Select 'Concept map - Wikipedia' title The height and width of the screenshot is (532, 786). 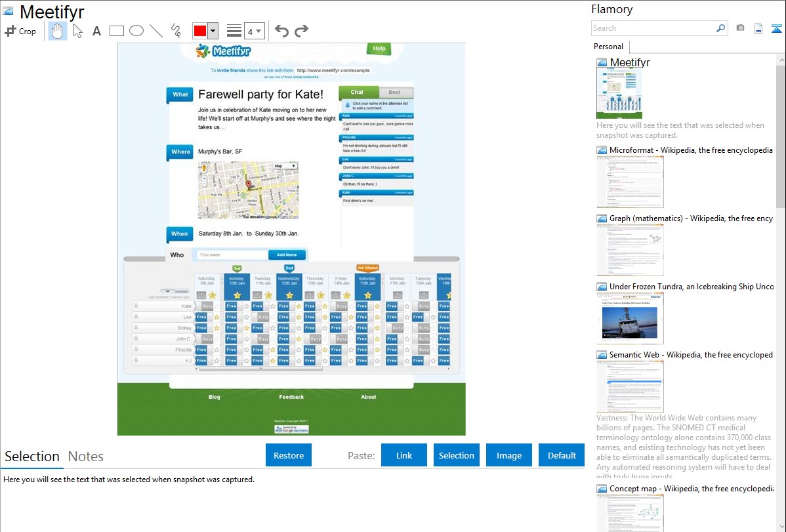[691, 489]
